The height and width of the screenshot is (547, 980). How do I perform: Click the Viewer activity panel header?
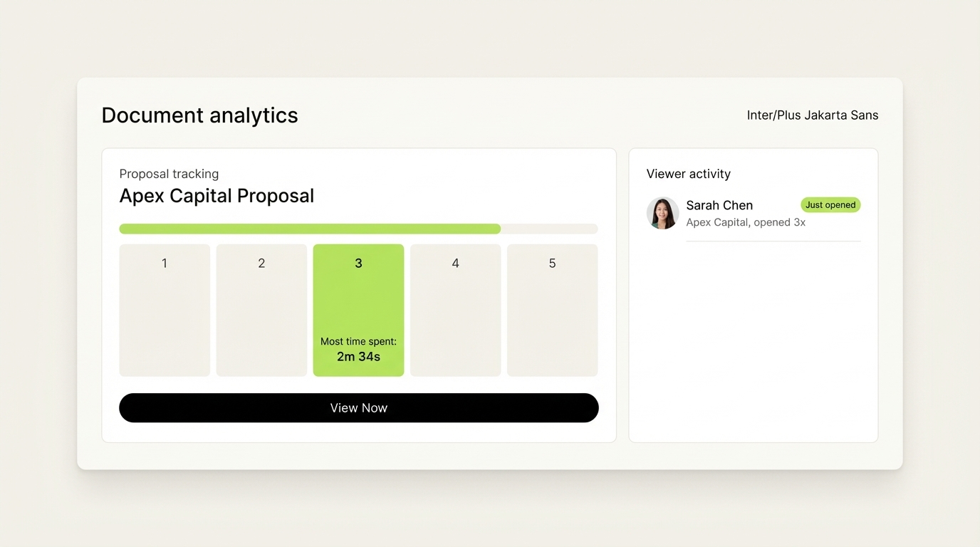pos(688,173)
